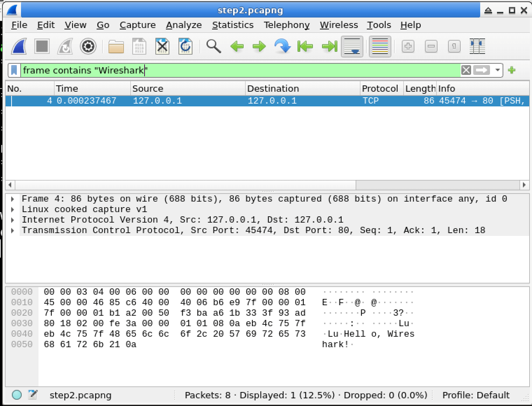Open the capture options gear icon
The height and width of the screenshot is (406, 532).
pyautogui.click(x=87, y=46)
